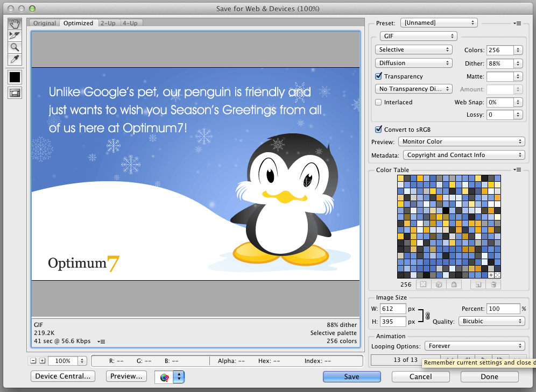
Task: Open the Selective color reduction dropdown
Action: pos(414,49)
